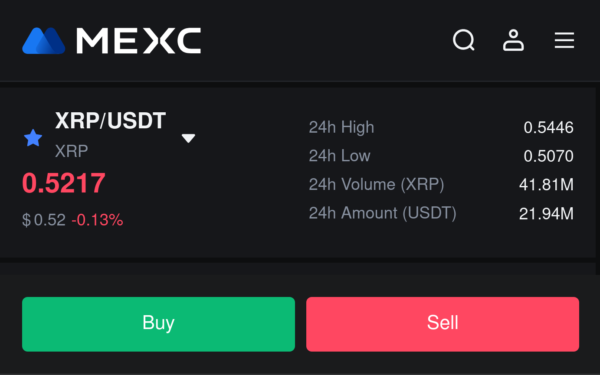600x375 pixels.
Task: Click the red Sell button
Action: 442,324
